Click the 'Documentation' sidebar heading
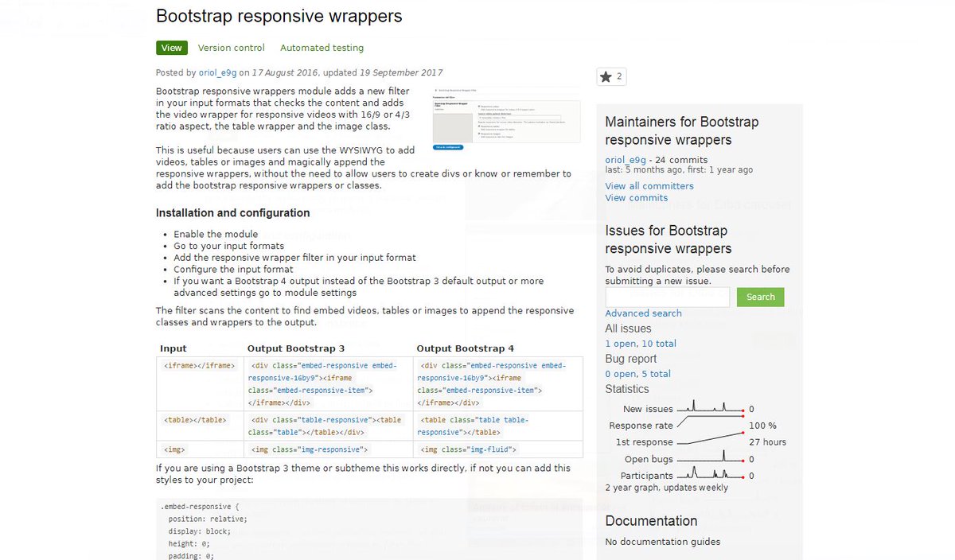Image resolution: width=955 pixels, height=560 pixels. point(651,521)
